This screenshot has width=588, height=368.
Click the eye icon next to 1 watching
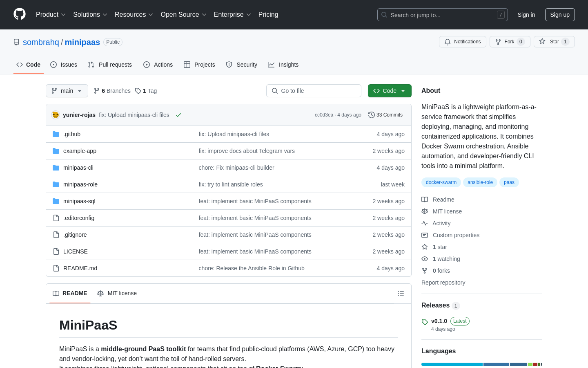point(425,259)
